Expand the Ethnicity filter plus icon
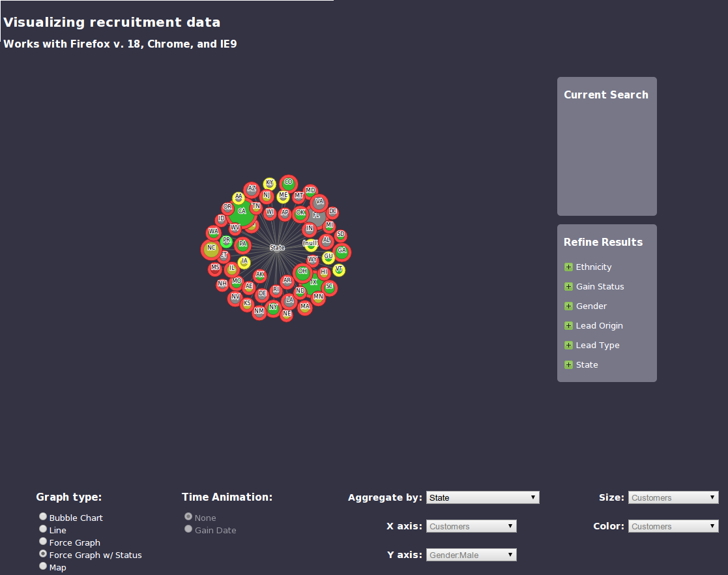728x575 pixels. (568, 267)
